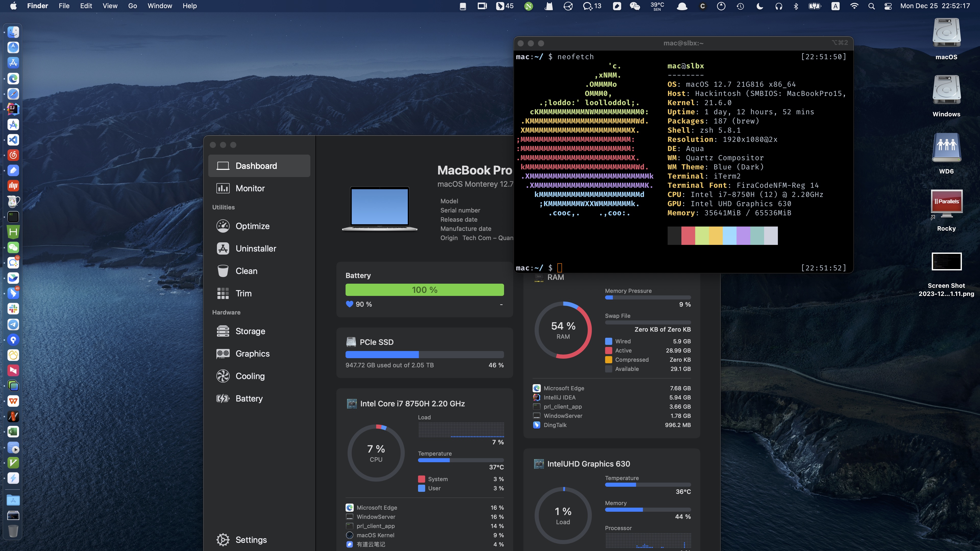Select the Optimize utility
Screen dimensions: 980x551
pos(259,226)
